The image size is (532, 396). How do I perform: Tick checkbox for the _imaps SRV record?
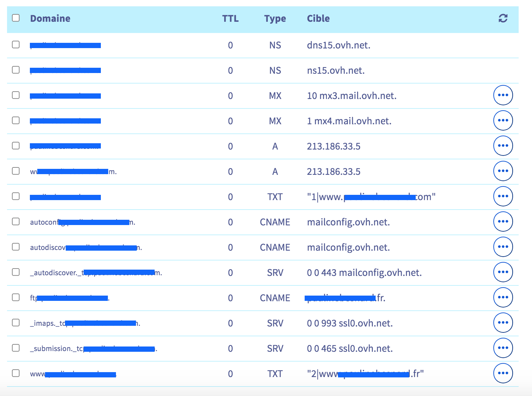tap(16, 323)
